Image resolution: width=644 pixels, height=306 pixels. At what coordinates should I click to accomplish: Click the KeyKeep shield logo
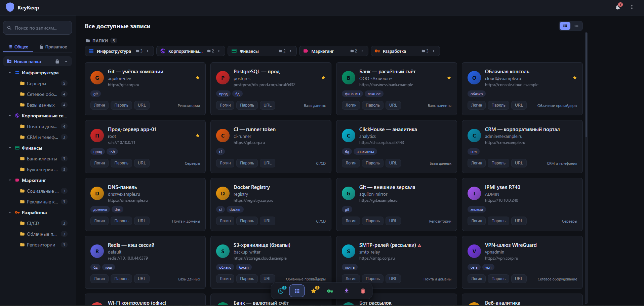[x=10, y=7]
